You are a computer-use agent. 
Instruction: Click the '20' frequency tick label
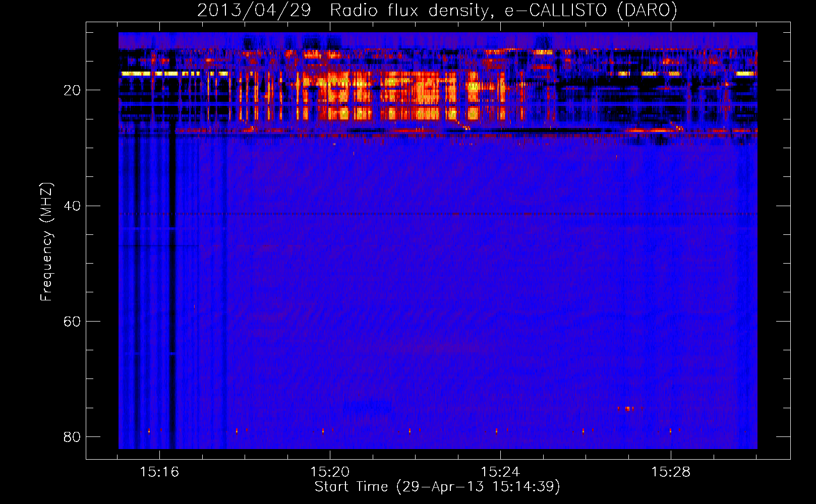(72, 91)
